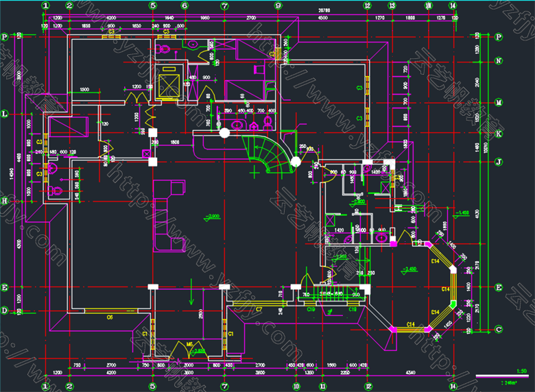Select grid axis bubble M

(x=499, y=102)
